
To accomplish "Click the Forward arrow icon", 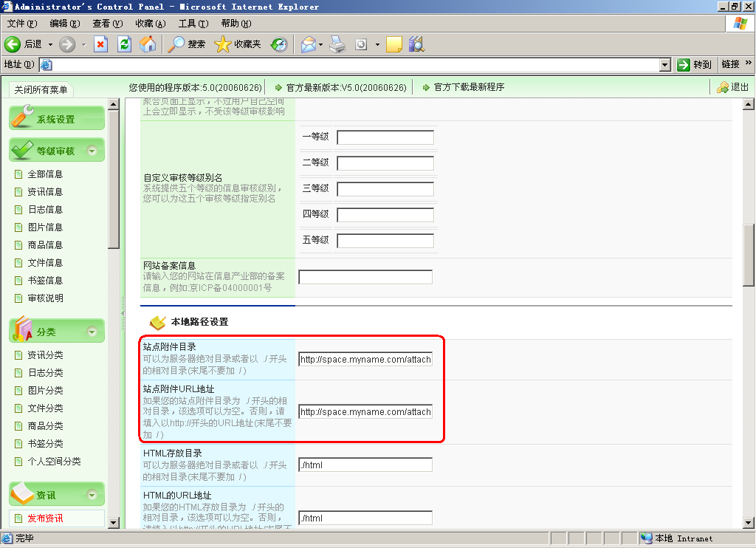I will pyautogui.click(x=67, y=44).
